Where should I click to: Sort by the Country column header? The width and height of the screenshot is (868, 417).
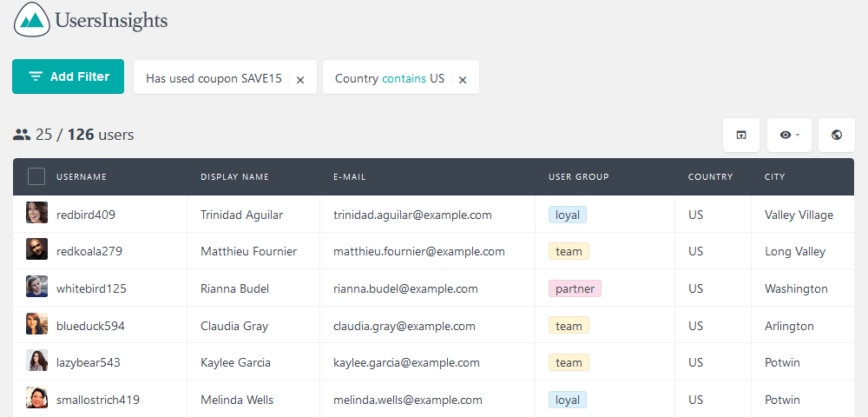click(710, 176)
